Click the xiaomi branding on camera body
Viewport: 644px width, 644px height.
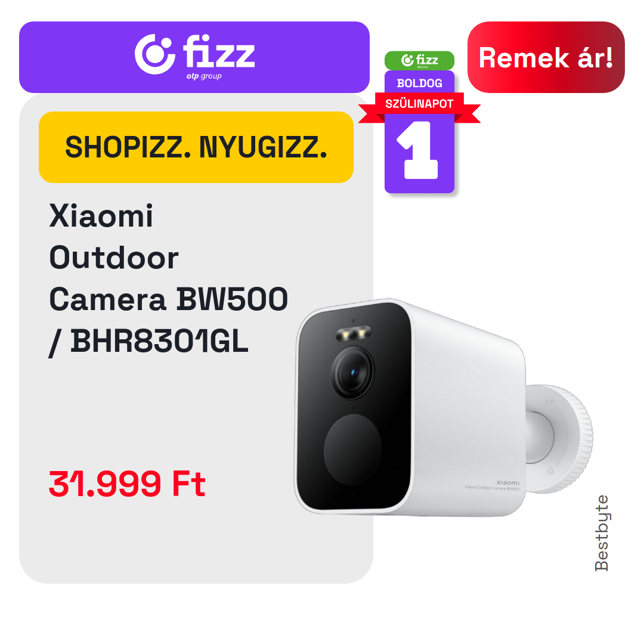507,482
